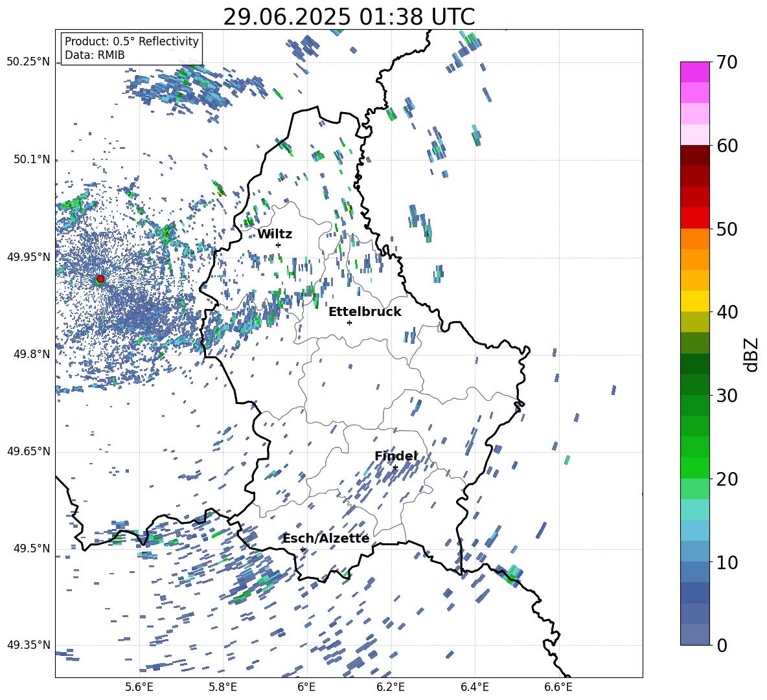Click the Wiltz city label
Image resolution: width=767 pixels, height=700 pixels.
(x=275, y=234)
